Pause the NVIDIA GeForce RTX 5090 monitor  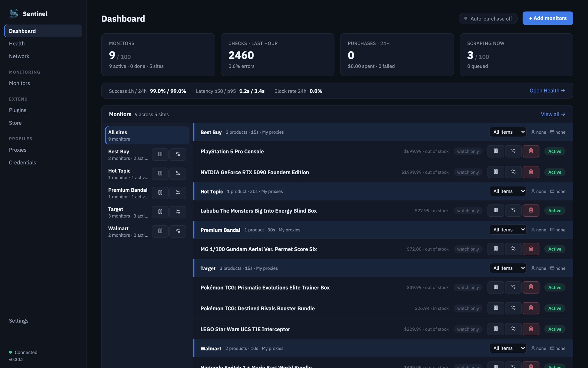point(496,172)
